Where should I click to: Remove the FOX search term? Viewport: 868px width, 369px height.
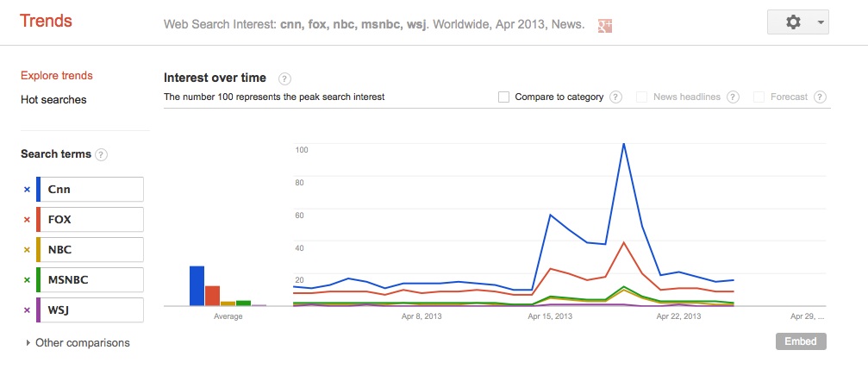[x=27, y=220]
